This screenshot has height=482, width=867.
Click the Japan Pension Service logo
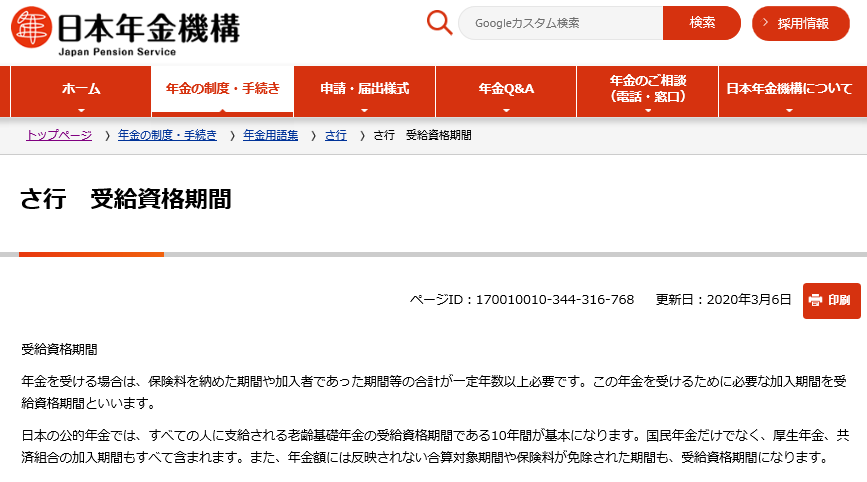pos(125,30)
